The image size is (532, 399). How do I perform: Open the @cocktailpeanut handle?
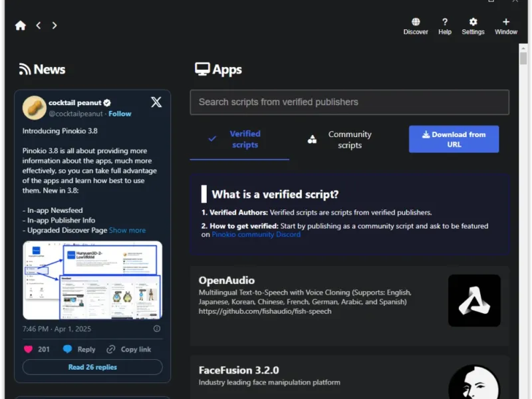coord(76,114)
